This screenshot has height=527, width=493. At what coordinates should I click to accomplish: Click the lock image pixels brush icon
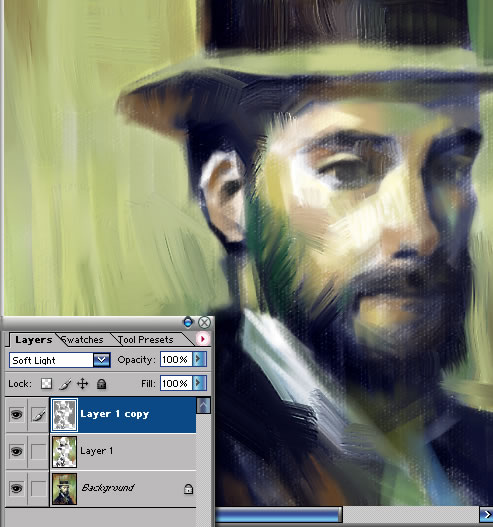click(x=65, y=384)
